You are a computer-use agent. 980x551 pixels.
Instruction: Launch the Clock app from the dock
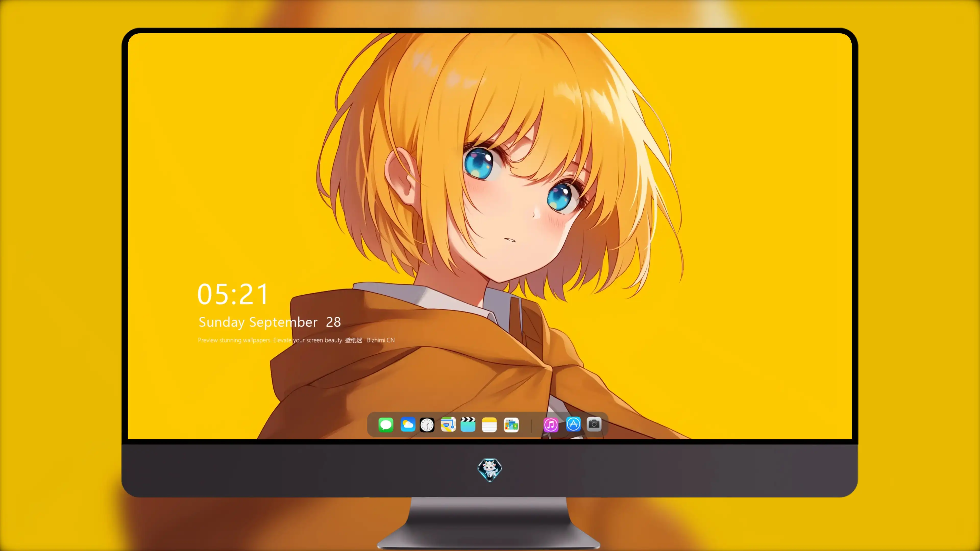click(427, 425)
